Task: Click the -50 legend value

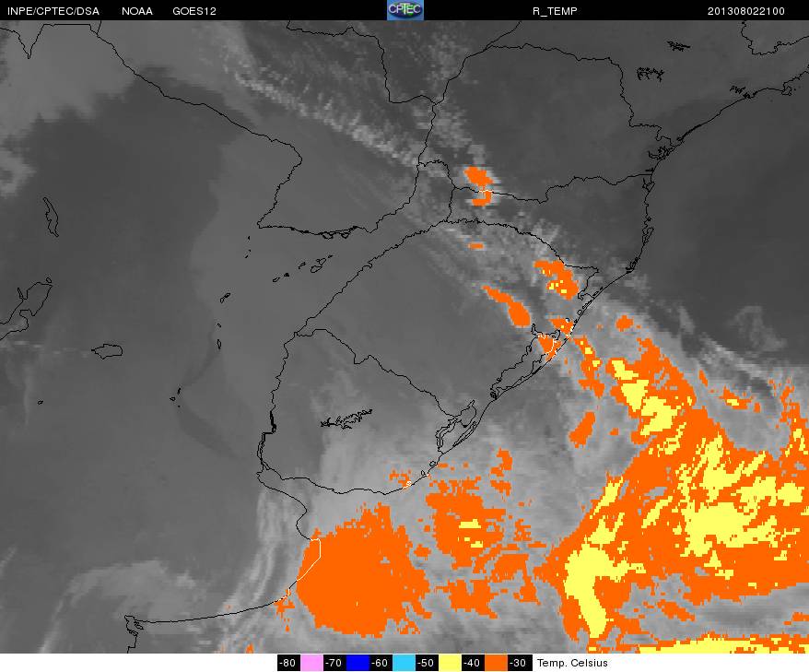Action: (x=428, y=663)
